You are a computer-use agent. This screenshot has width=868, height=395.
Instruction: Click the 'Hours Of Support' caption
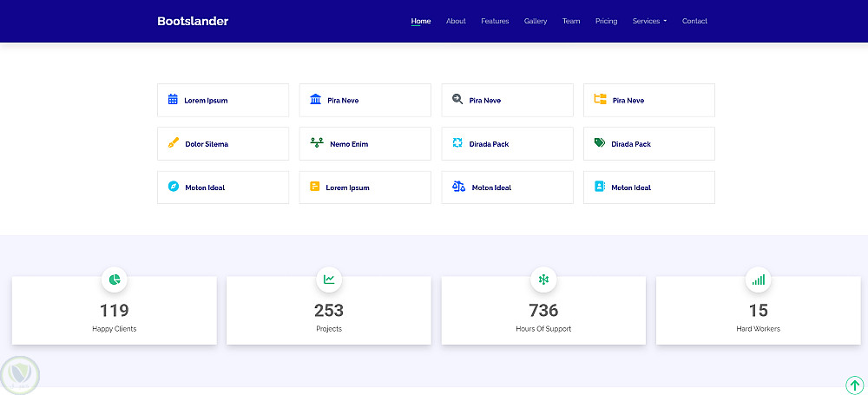tap(543, 328)
